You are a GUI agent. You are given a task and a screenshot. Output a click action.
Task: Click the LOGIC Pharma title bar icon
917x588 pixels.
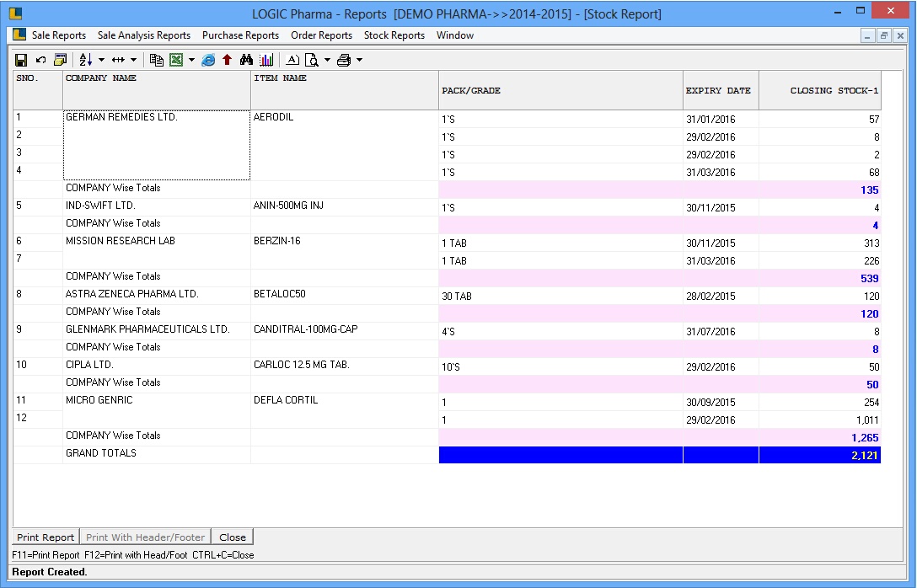(x=15, y=13)
